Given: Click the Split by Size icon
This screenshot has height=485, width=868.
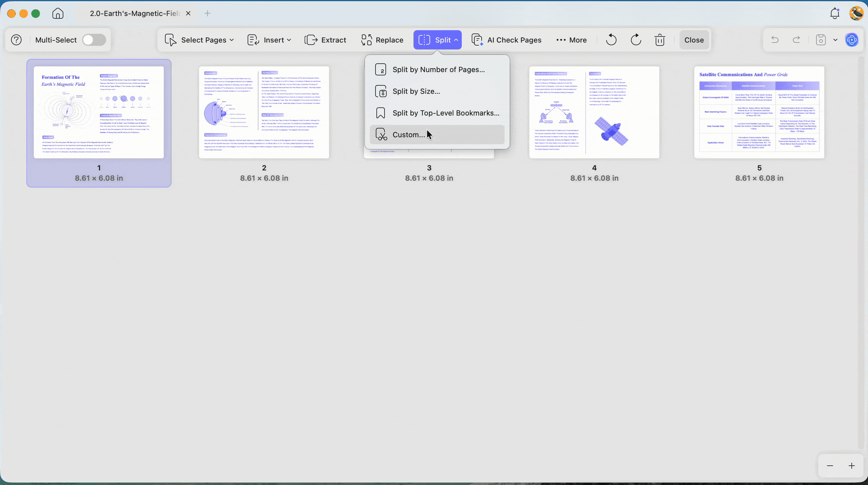Looking at the screenshot, I should (381, 91).
